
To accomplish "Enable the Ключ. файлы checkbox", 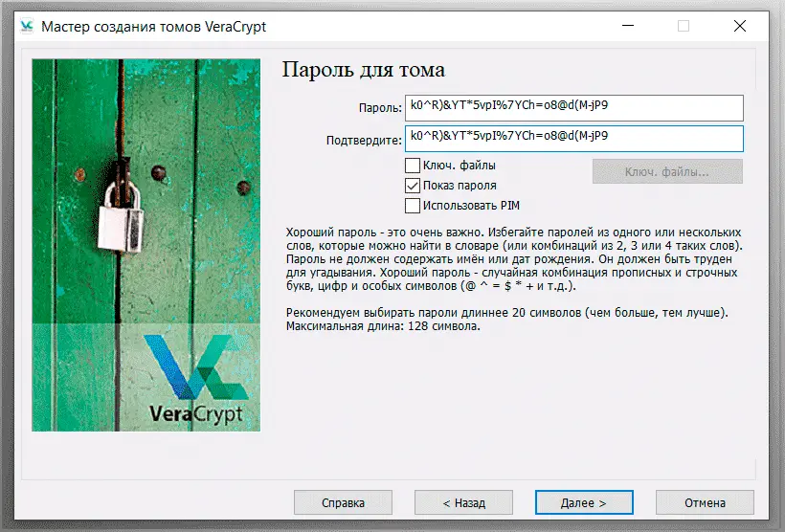I will [412, 166].
